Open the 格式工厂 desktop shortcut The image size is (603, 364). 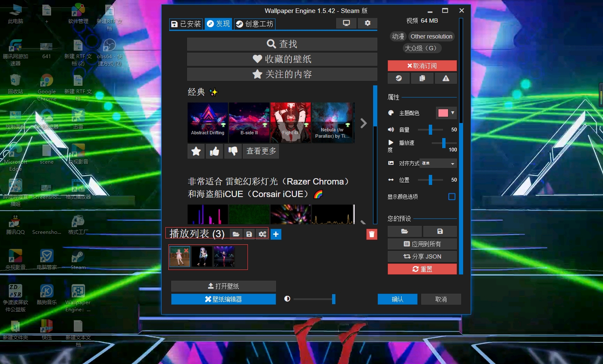[78, 225]
